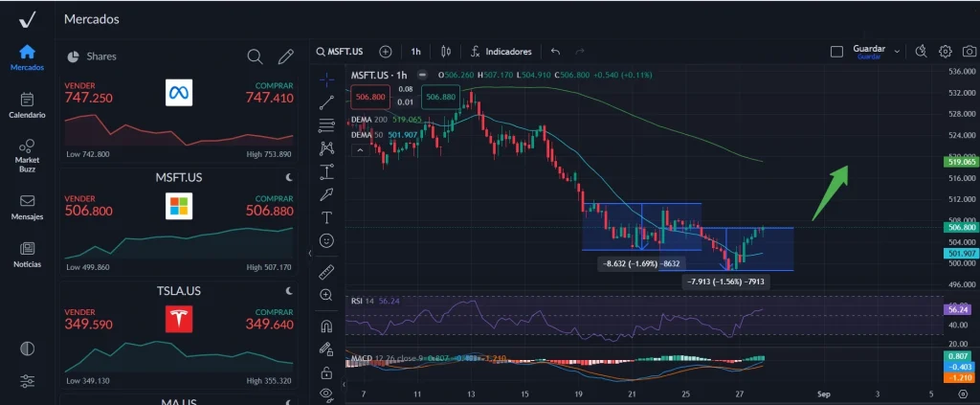The height and width of the screenshot is (405, 980).
Task: Click the moon icon on MSFT.US card
Action: 289,177
